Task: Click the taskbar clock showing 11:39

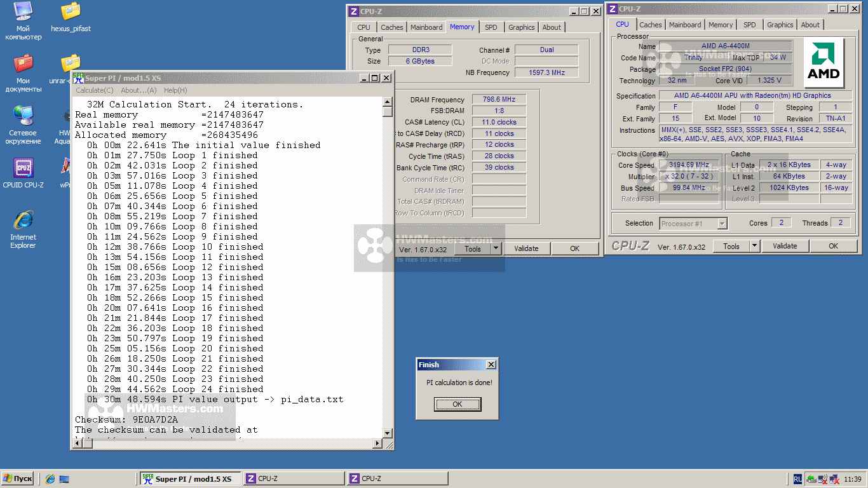Action: (853, 478)
